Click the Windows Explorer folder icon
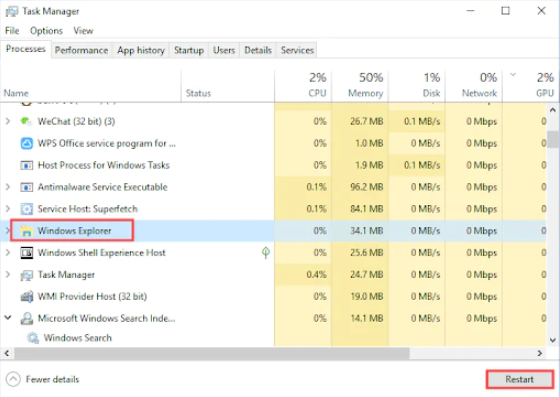560x397 pixels. 26,231
